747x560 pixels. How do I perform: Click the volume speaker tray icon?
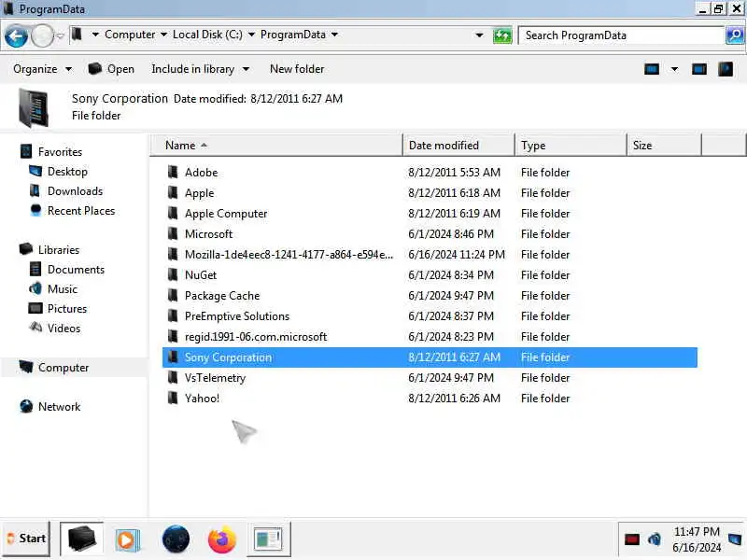tap(655, 539)
